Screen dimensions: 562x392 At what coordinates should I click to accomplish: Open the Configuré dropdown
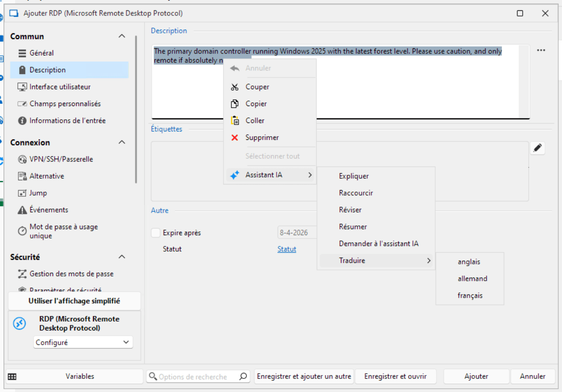(x=83, y=343)
